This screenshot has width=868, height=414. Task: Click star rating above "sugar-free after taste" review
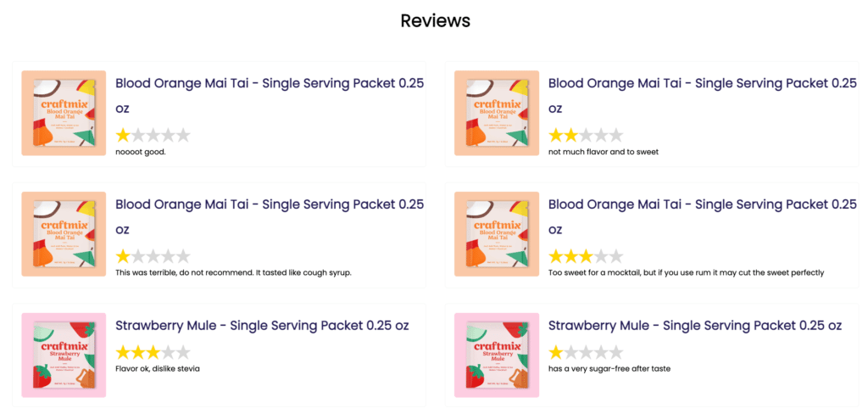[586, 352]
